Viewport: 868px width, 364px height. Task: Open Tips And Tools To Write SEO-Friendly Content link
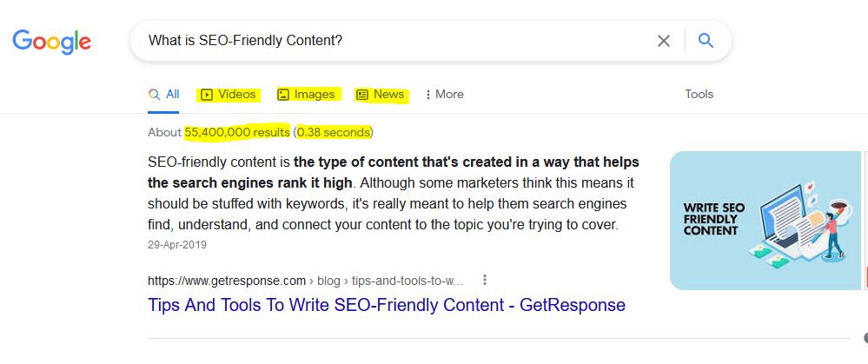pos(387,305)
